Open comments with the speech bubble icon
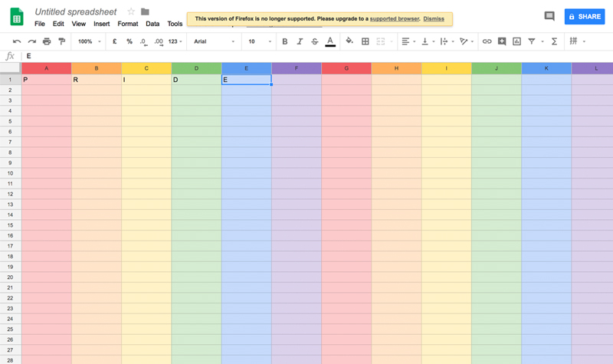The height and width of the screenshot is (364, 613). 549,16
